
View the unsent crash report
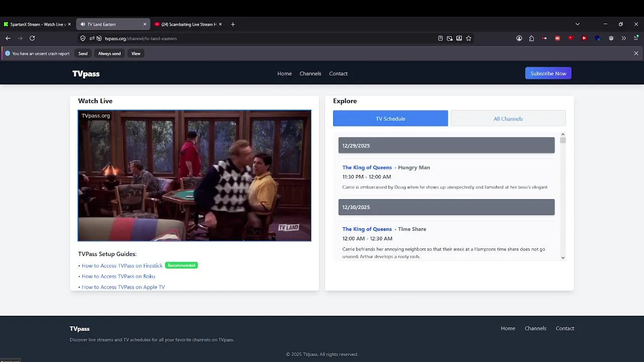pos(136,53)
